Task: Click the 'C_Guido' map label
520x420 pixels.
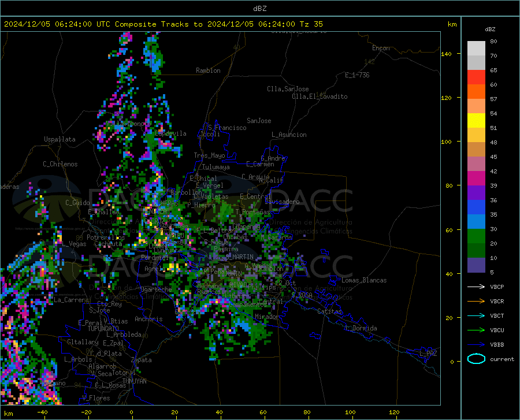Action: [x=77, y=203]
